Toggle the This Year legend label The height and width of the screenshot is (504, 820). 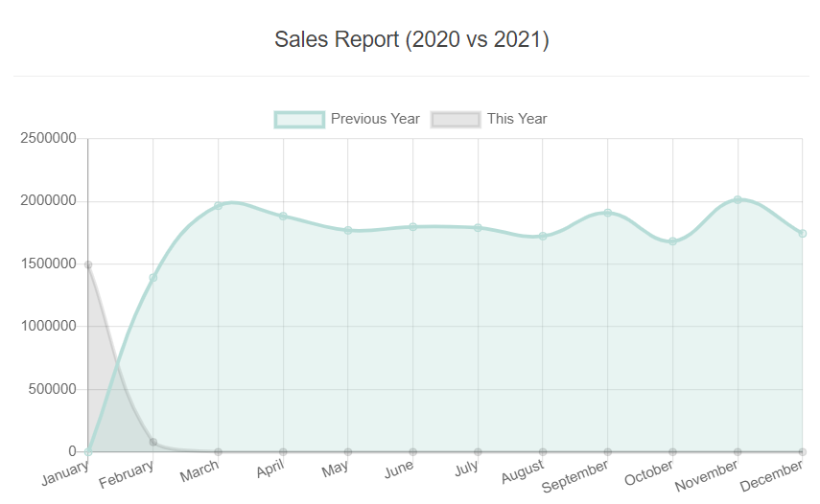[x=517, y=119]
